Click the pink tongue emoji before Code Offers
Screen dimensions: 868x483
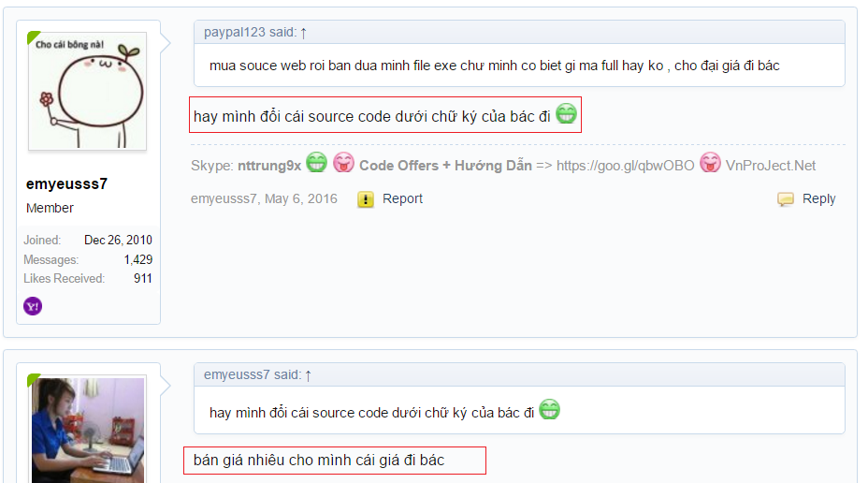pos(343,162)
